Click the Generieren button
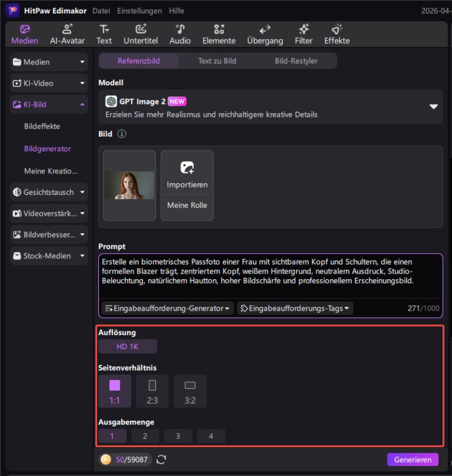Screen dimensions: 452x476 click(412, 460)
